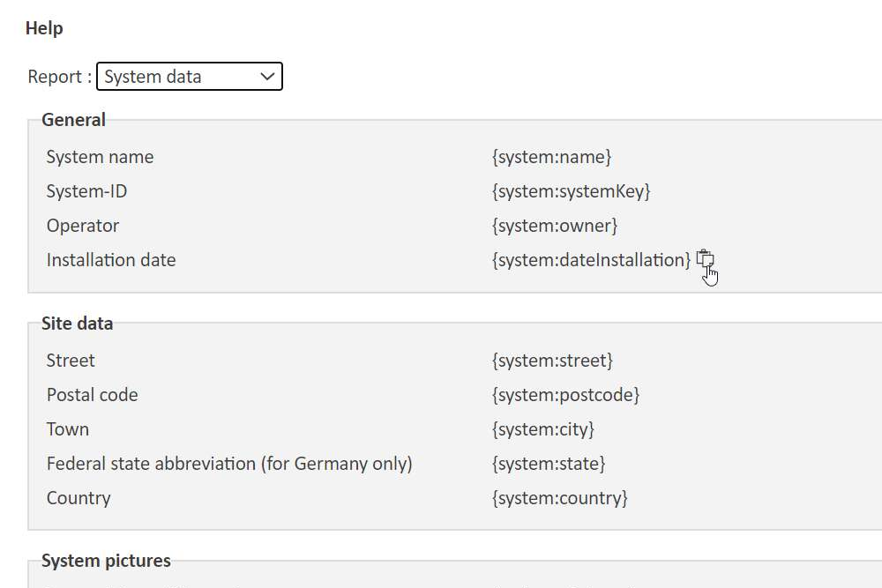Click the Site data section title

[x=77, y=324]
